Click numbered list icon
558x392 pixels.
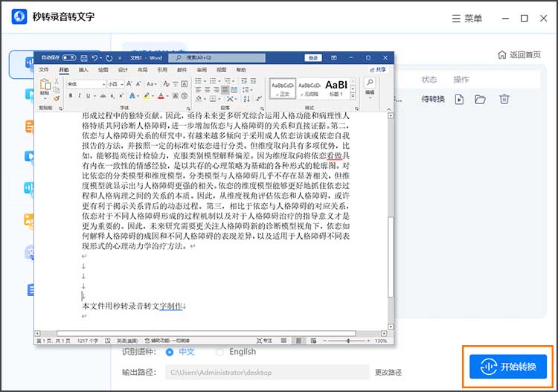coord(213,81)
